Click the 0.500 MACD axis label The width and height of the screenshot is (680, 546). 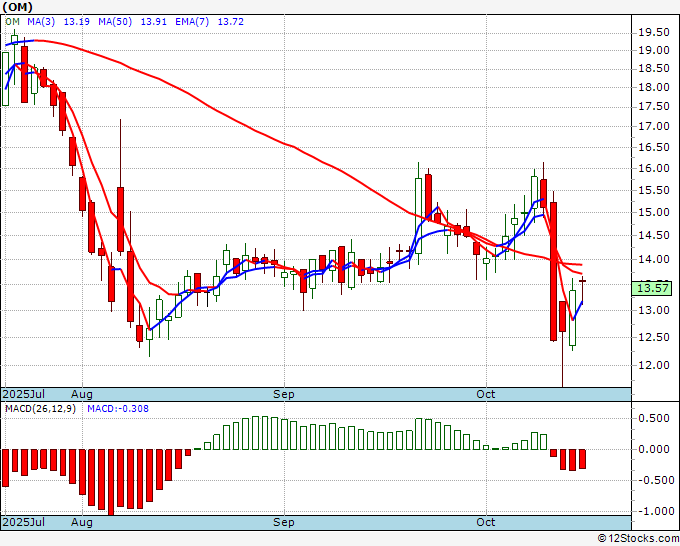tap(654, 418)
